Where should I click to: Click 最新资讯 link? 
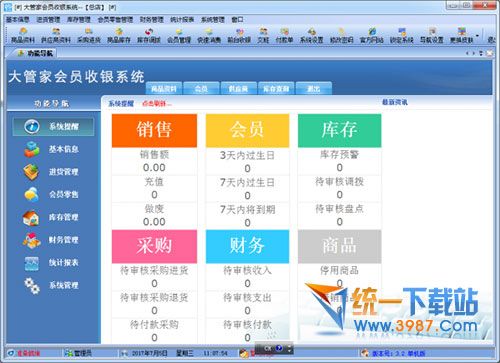pyautogui.click(x=395, y=102)
